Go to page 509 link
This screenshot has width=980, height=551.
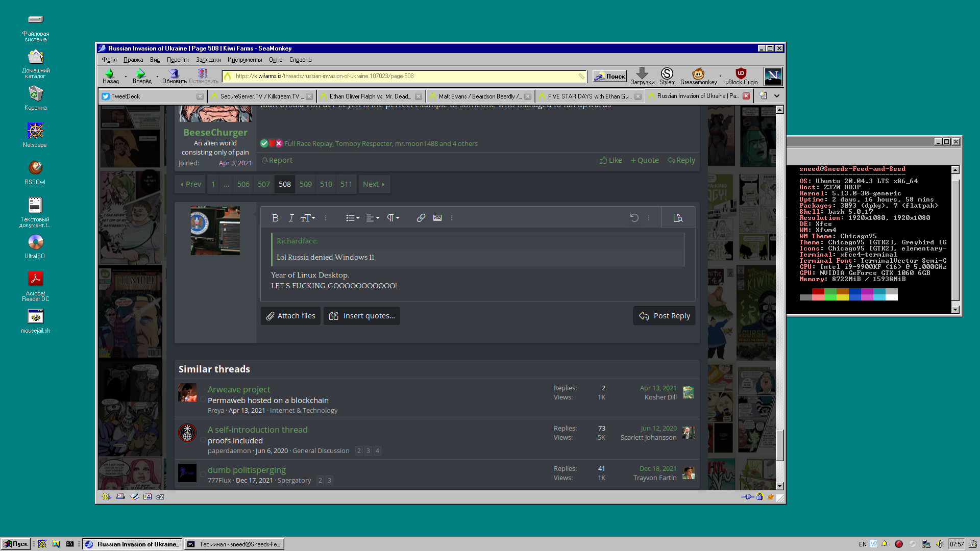pos(305,184)
